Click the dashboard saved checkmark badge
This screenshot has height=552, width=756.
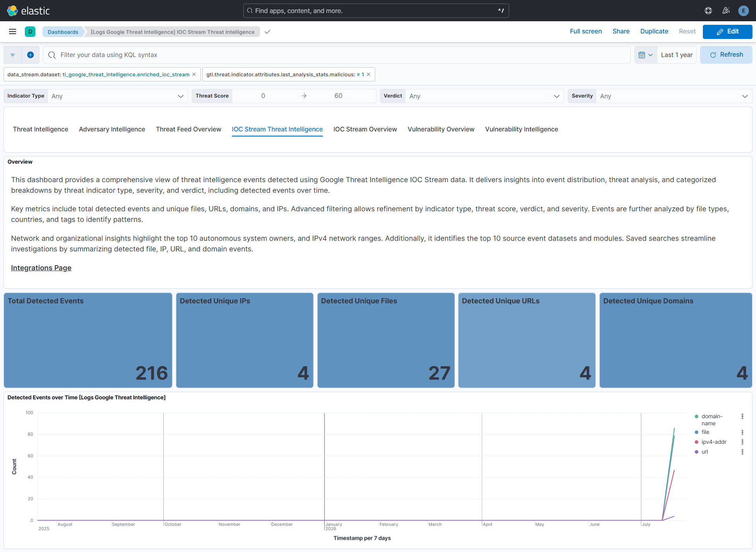coord(267,32)
